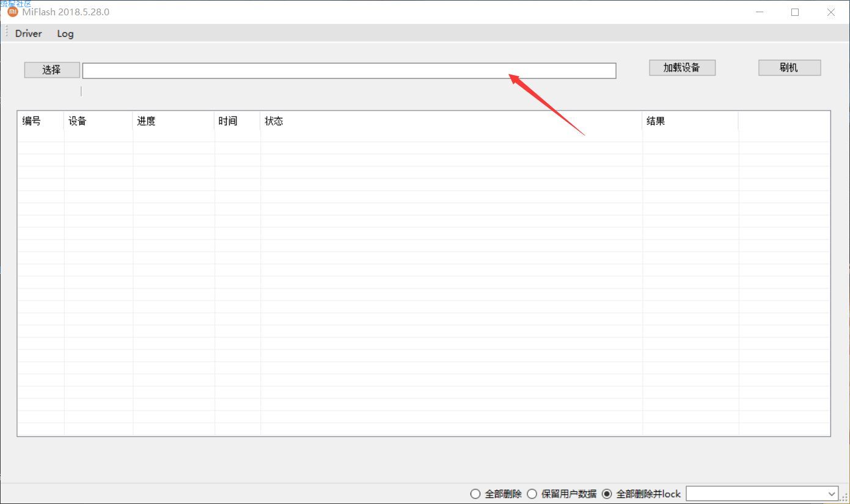Open the Log menu

(65, 34)
